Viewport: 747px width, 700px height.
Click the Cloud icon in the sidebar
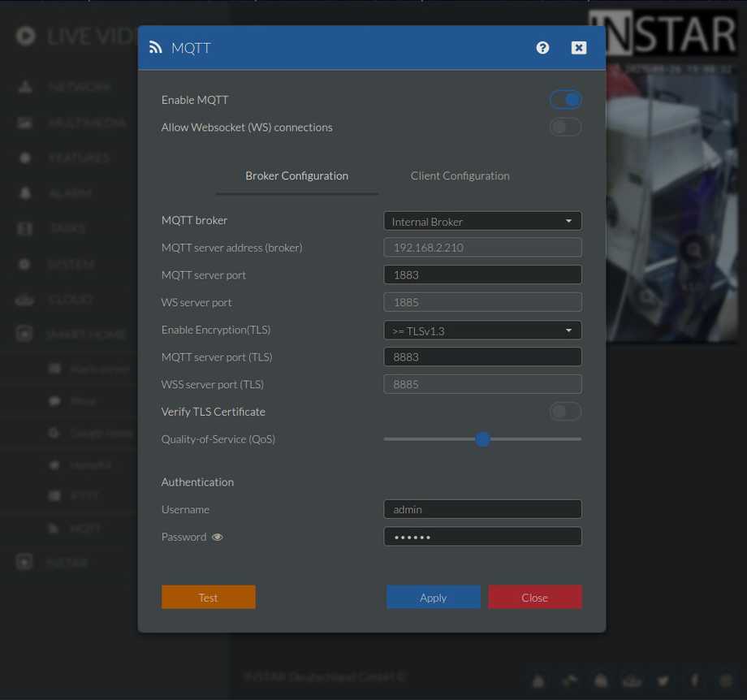[27, 299]
